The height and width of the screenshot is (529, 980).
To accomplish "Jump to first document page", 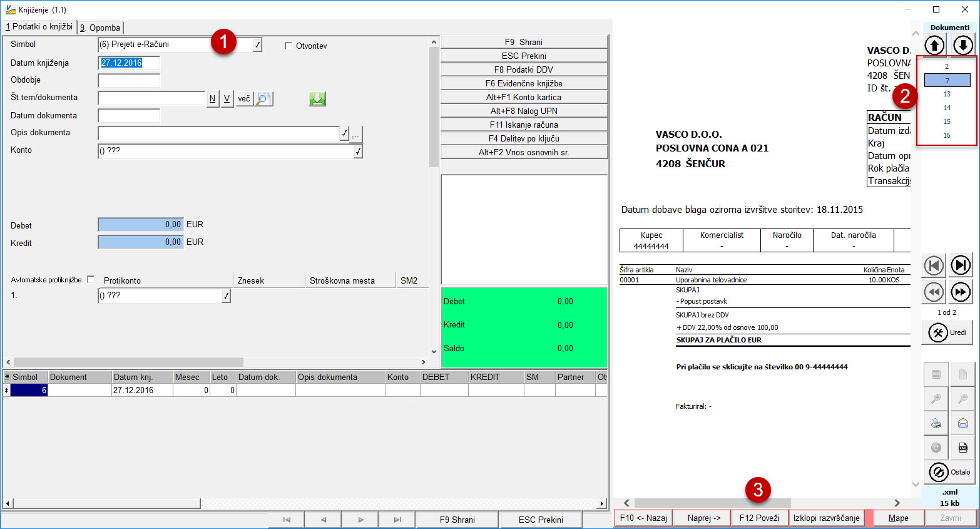I will (x=934, y=265).
